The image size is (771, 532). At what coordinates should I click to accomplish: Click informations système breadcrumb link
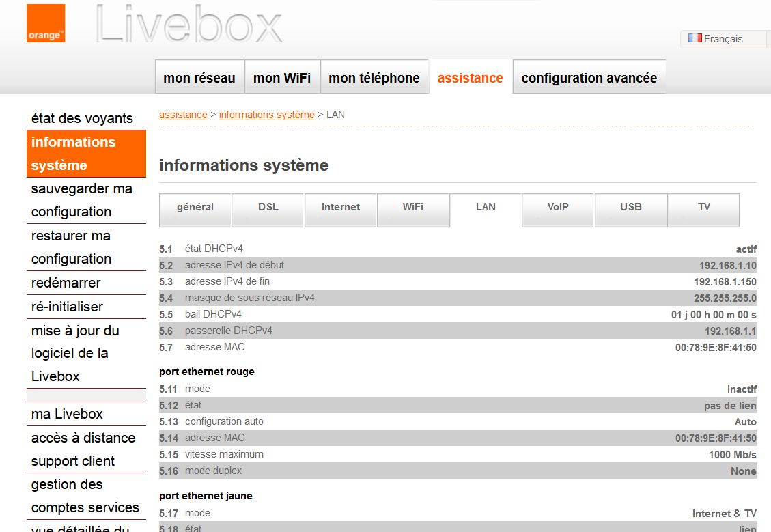click(266, 115)
